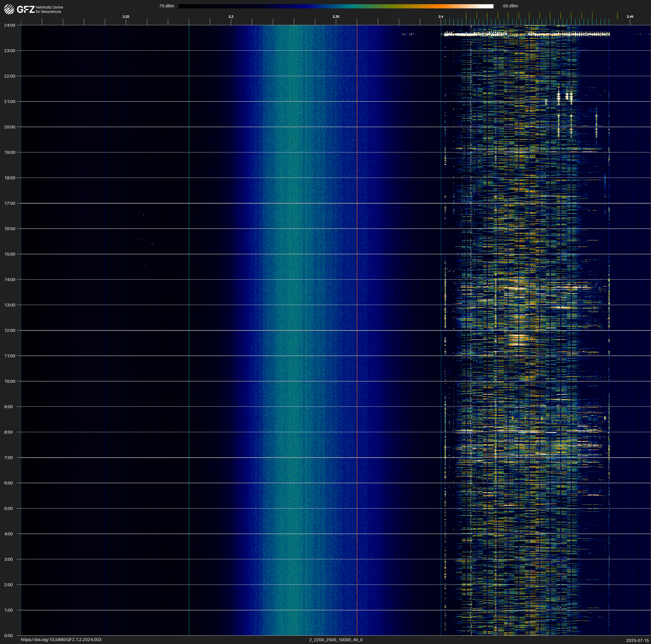The width and height of the screenshot is (651, 644).
Task: Click the dBm color scale gradient bar
Action: [336, 6]
